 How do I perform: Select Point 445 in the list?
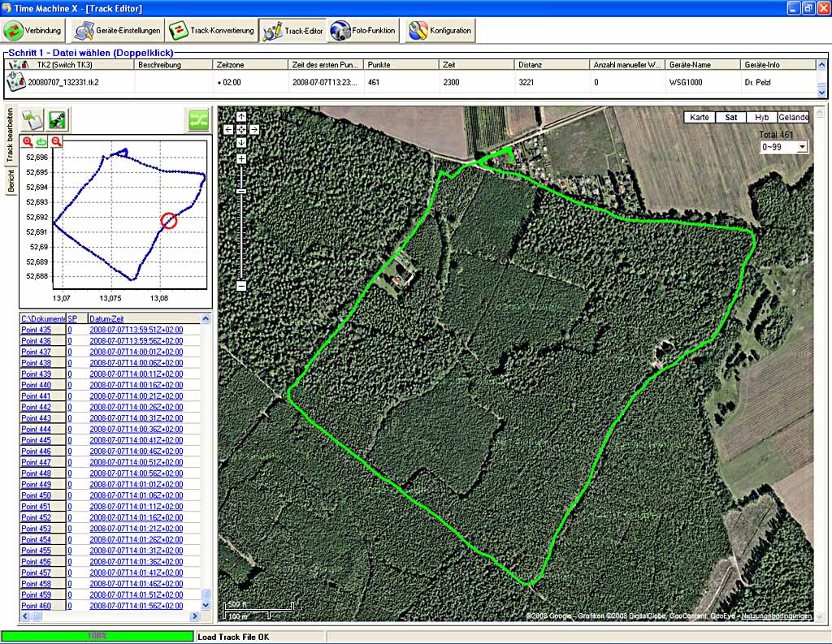pyautogui.click(x=36, y=440)
